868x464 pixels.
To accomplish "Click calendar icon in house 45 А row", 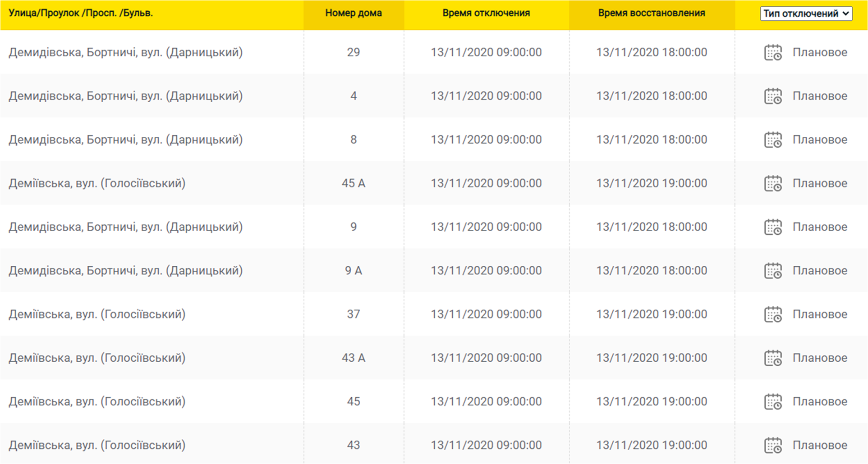I will [x=773, y=184].
